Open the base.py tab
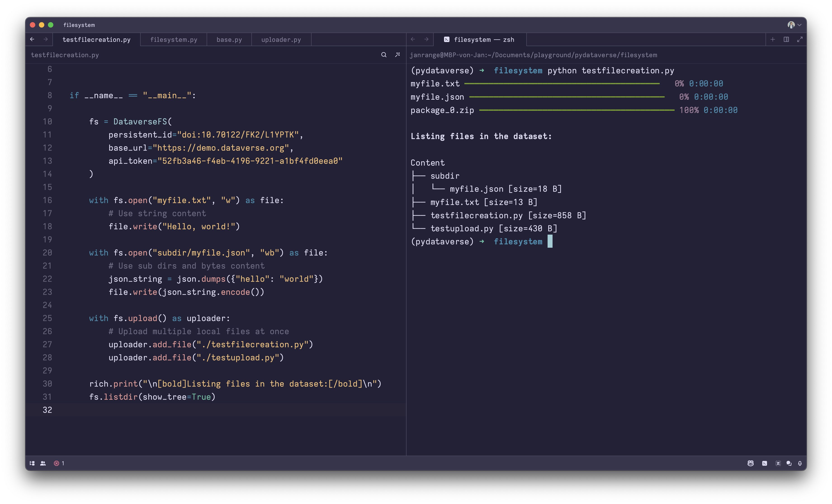This screenshot has height=504, width=832. coord(229,40)
